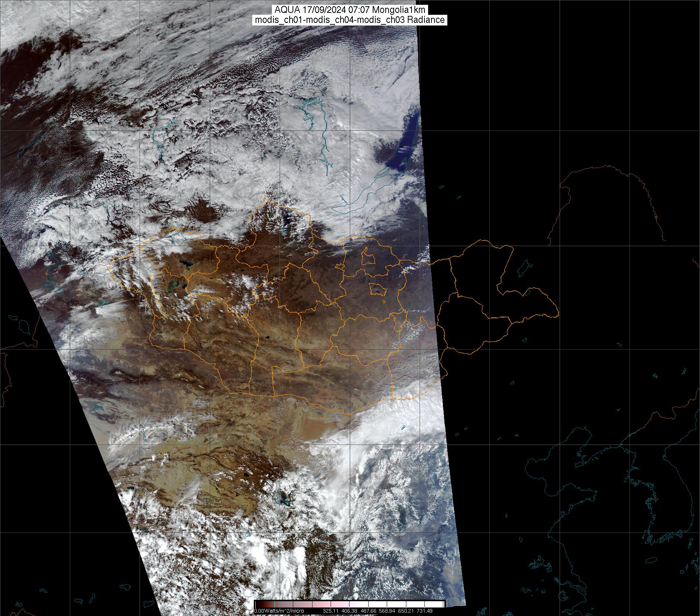Click the "modis_ch01-modis_ch04-modis_ch03 Radiance" label
This screenshot has width=700, height=616.
[x=350, y=20]
